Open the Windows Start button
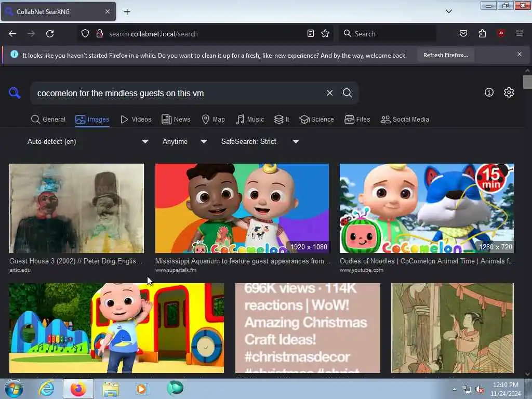This screenshot has height=399, width=532. (14, 389)
